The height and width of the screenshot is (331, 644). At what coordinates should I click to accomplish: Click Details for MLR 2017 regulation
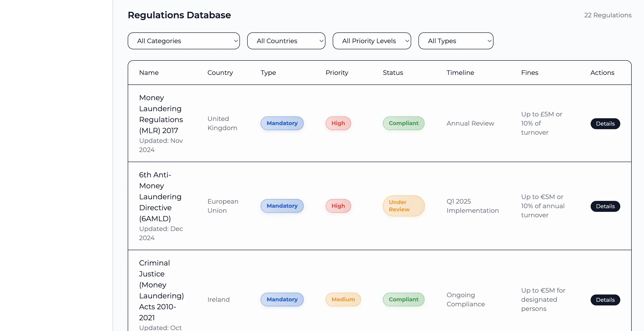(x=605, y=123)
